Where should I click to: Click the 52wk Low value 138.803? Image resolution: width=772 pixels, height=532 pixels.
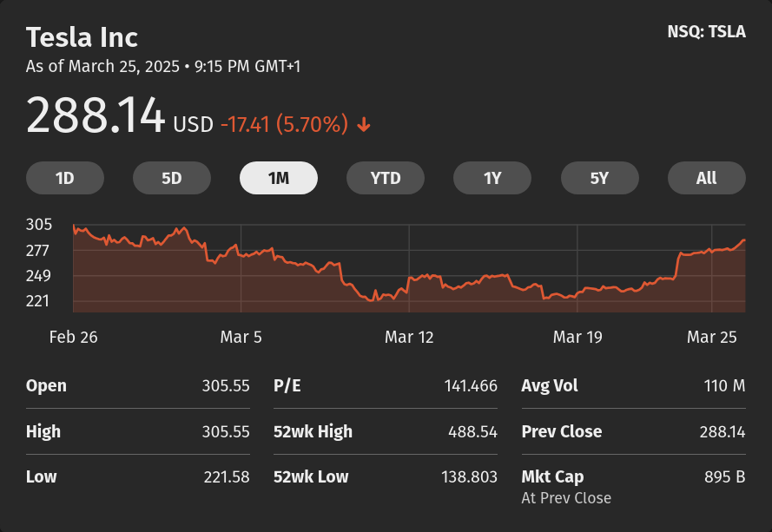(x=469, y=476)
